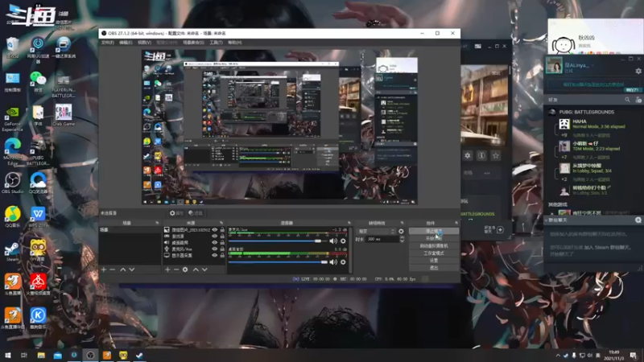Open transition properties gear icon
Image resolution: width=644 pixels, height=362 pixels.
pyautogui.click(x=401, y=232)
